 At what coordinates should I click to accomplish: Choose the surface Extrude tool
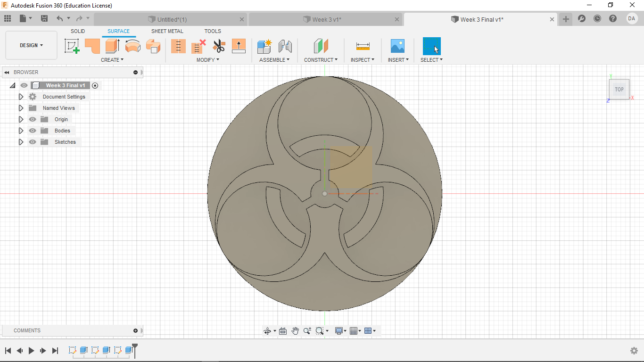coord(112,46)
